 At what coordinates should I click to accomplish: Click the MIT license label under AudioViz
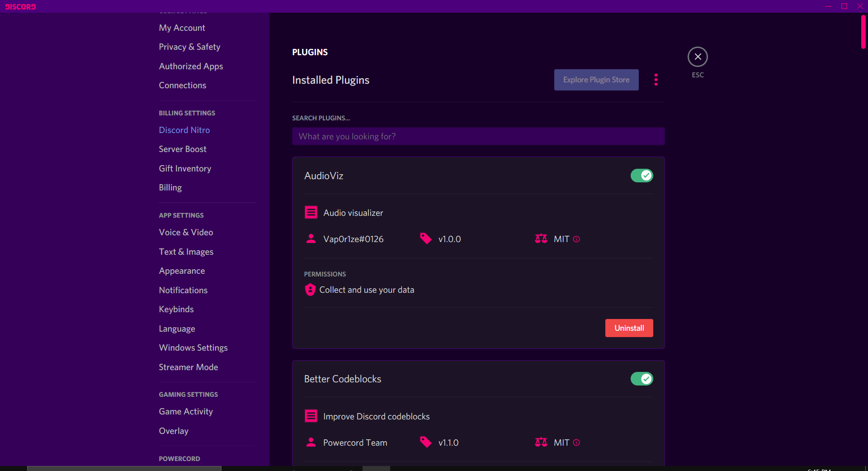click(x=561, y=239)
